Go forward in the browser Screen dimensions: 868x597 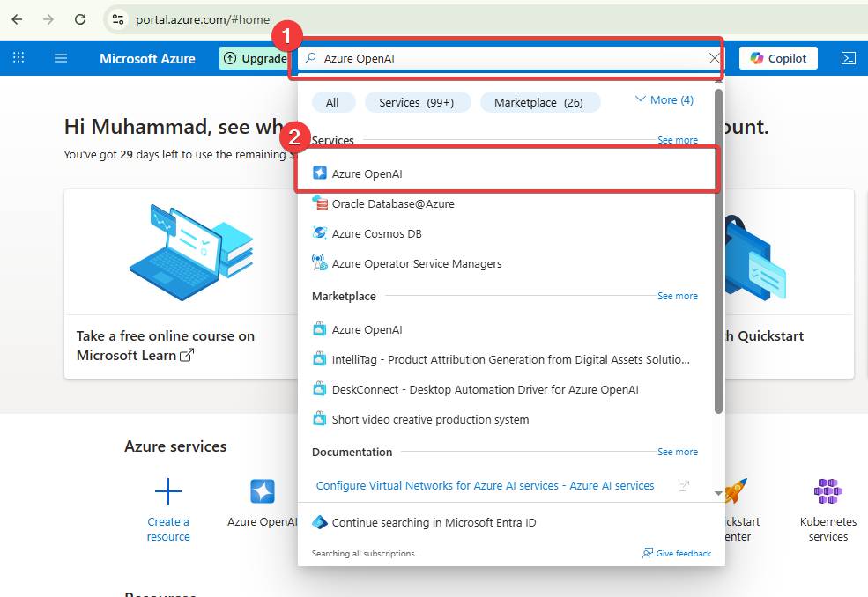click(48, 19)
